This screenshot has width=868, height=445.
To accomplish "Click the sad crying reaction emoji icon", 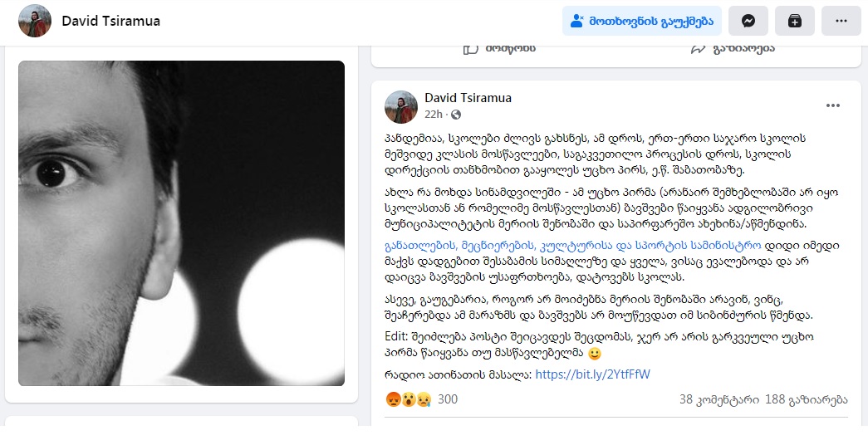I will coord(424,399).
